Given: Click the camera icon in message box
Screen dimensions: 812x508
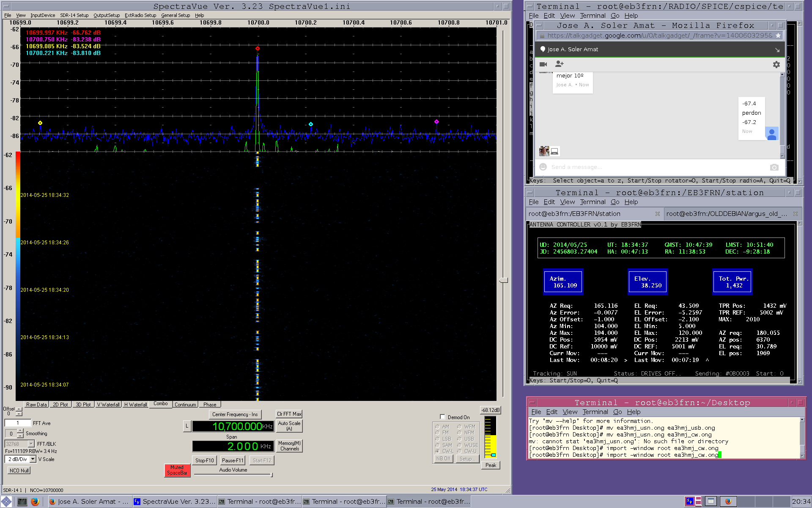Looking at the screenshot, I should click(774, 167).
